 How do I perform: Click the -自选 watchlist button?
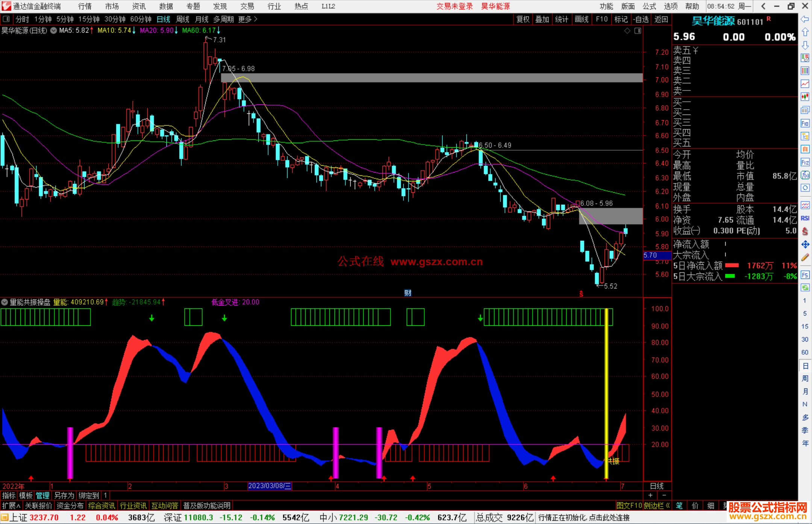tap(641, 19)
